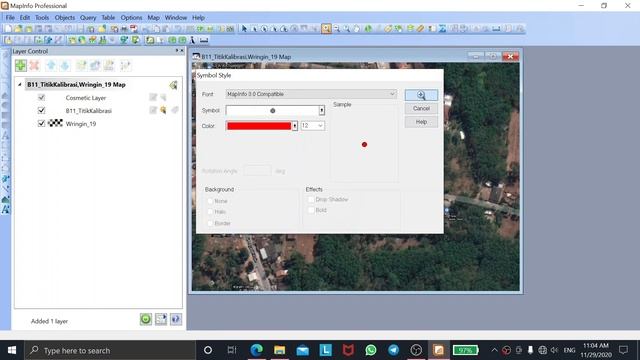Image resolution: width=640 pixels, height=360 pixels.
Task: Click the globe icon in the second toolbar row
Action: coord(82,40)
